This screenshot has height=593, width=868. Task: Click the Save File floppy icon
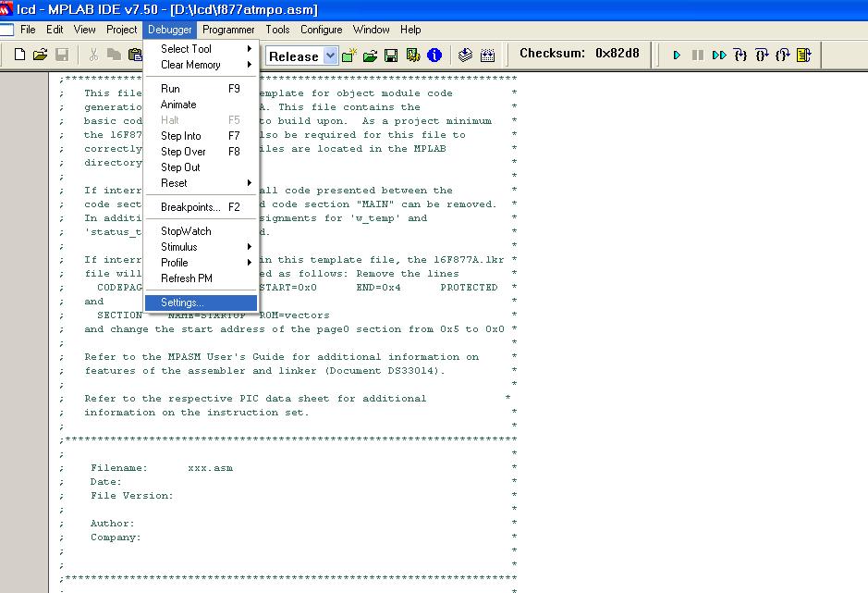click(62, 55)
